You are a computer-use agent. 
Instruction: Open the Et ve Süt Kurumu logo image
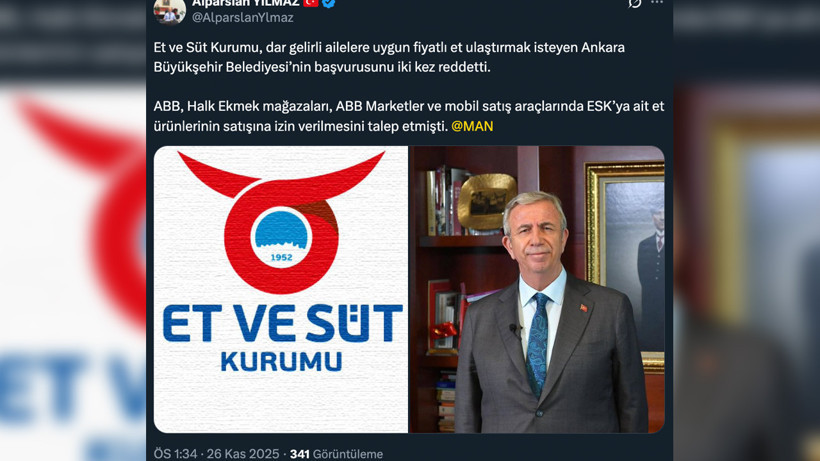click(281, 289)
